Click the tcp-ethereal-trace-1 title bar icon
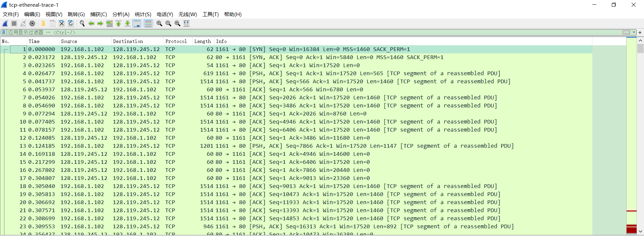 pos(4,5)
